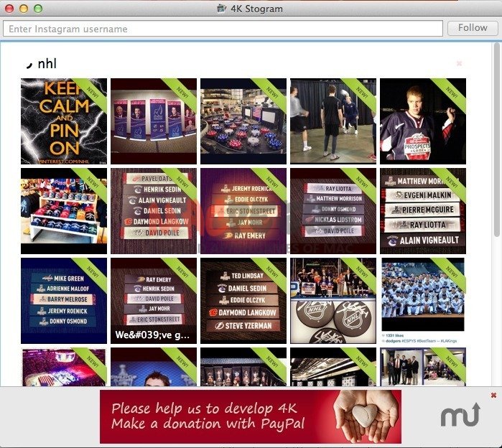Open the dark ceiling lights photo
The image size is (502, 448).
[333, 367]
